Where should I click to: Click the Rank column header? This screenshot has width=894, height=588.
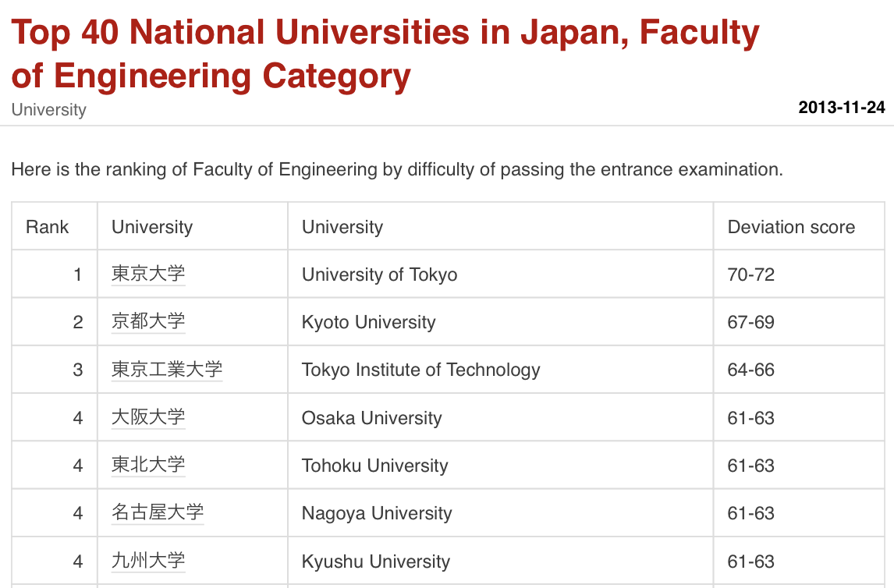click(x=48, y=227)
